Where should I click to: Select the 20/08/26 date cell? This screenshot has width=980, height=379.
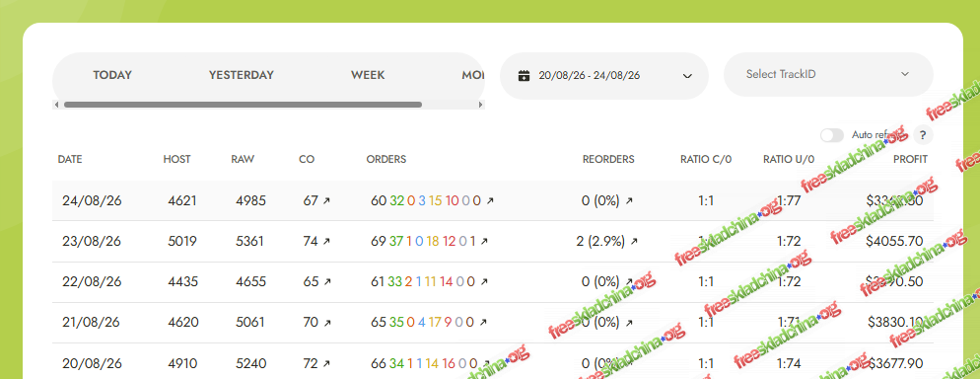pyautogui.click(x=92, y=363)
